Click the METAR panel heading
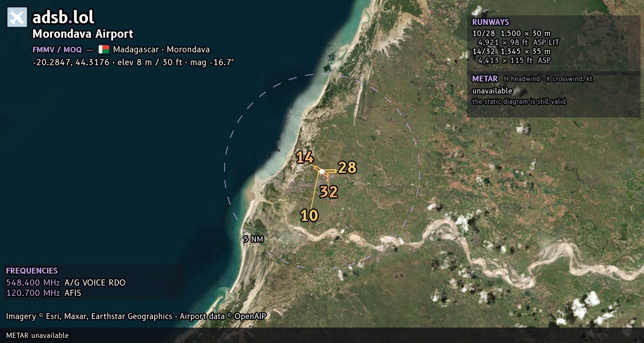 coord(485,79)
